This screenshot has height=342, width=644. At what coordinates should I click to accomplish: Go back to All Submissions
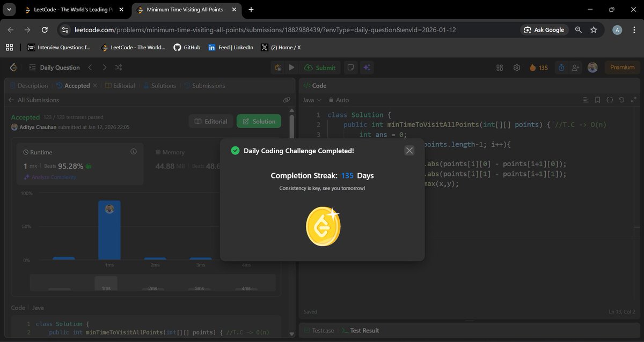33,100
